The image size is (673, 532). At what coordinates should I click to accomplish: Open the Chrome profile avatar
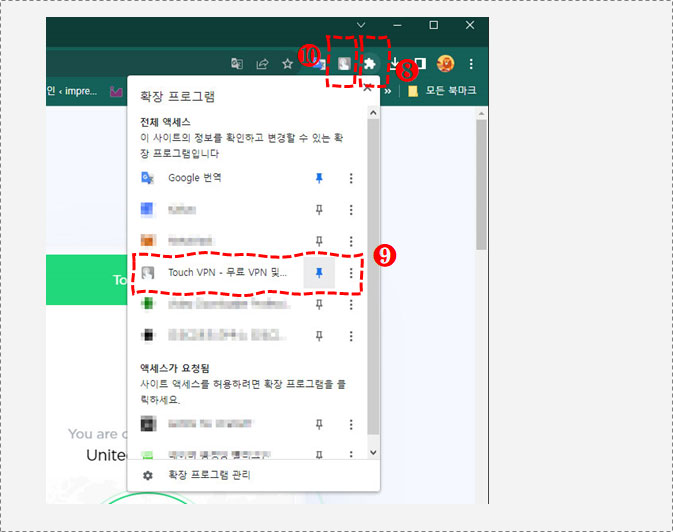[445, 64]
